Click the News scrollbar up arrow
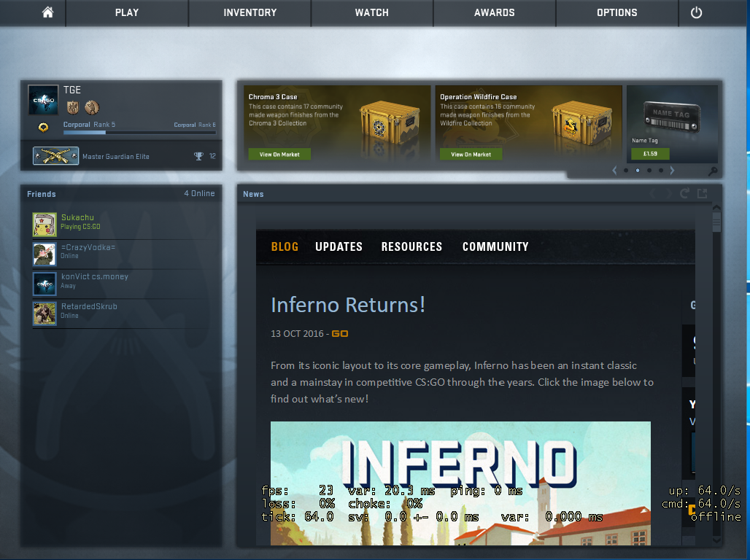This screenshot has height=560, width=750. coord(716,208)
